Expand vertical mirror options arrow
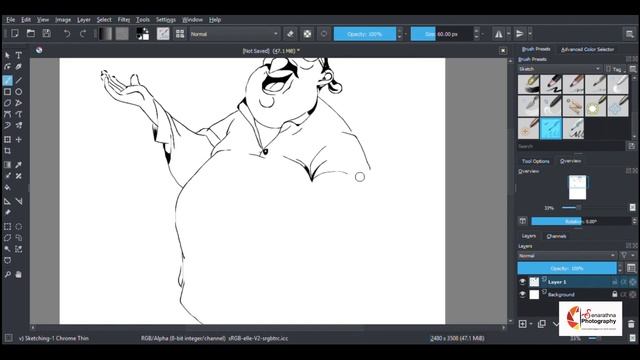Image resolution: width=640 pixels, height=360 pixels. click(x=530, y=34)
